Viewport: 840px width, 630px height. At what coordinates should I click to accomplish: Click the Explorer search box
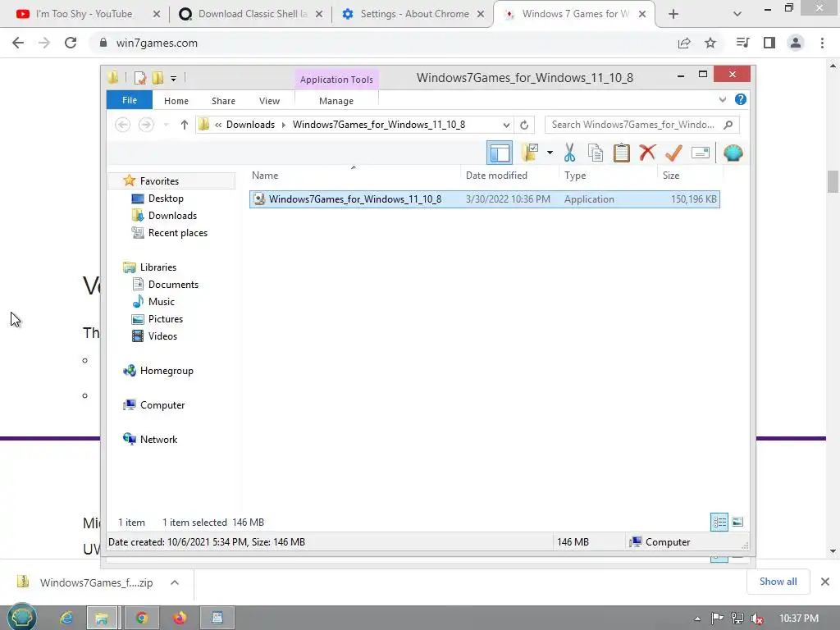[x=641, y=125]
